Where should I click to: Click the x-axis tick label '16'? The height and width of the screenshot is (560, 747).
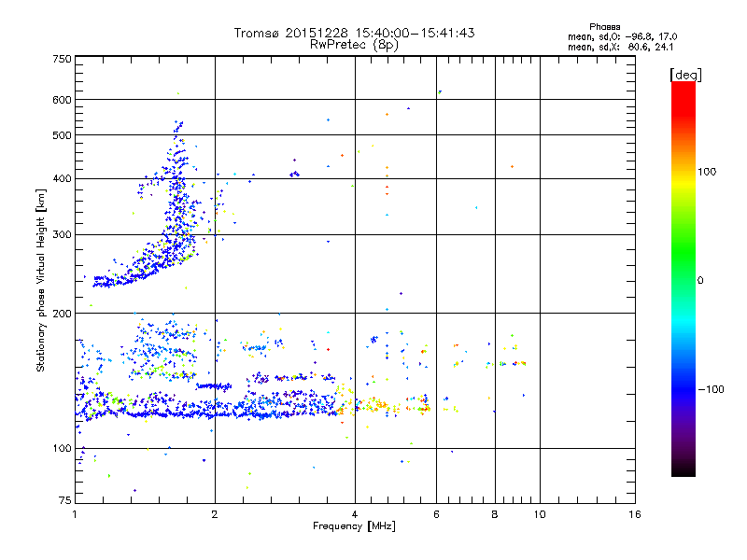coord(635,514)
